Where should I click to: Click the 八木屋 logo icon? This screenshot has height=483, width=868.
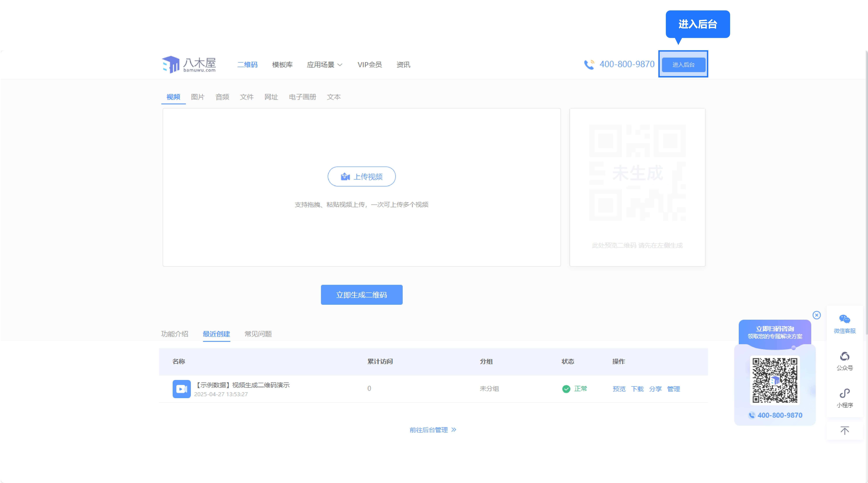[171, 64]
